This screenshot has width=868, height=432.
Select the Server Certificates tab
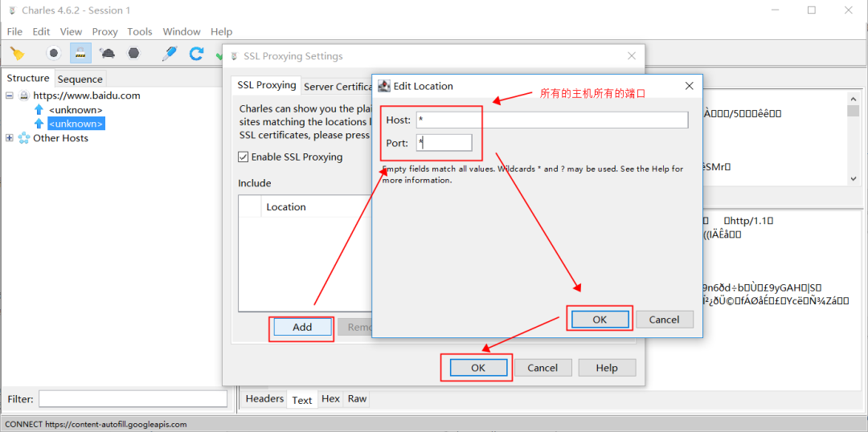point(337,86)
